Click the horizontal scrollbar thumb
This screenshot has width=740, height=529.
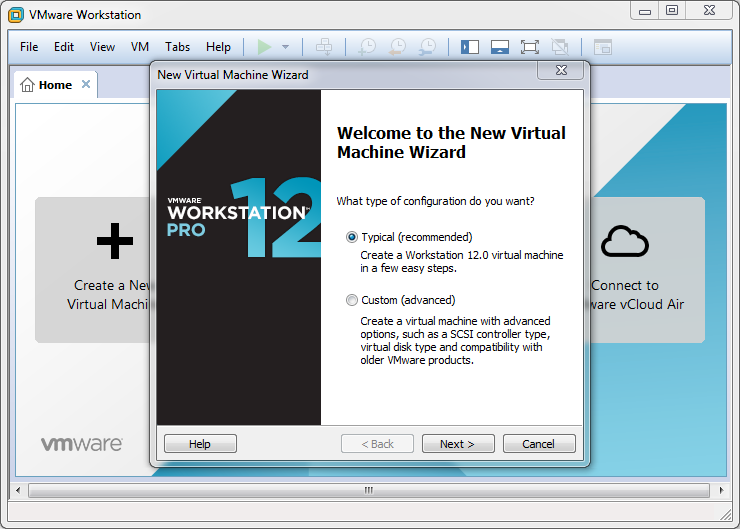[x=369, y=490]
